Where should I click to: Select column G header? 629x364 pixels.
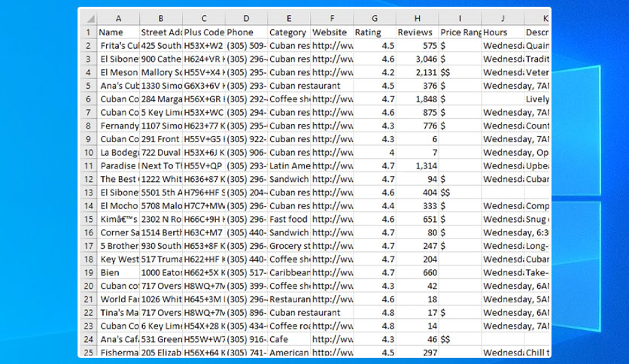coord(374,19)
